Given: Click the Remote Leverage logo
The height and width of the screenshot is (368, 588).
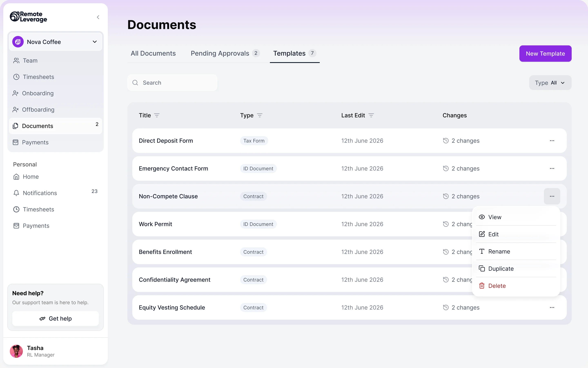Looking at the screenshot, I should point(28,17).
